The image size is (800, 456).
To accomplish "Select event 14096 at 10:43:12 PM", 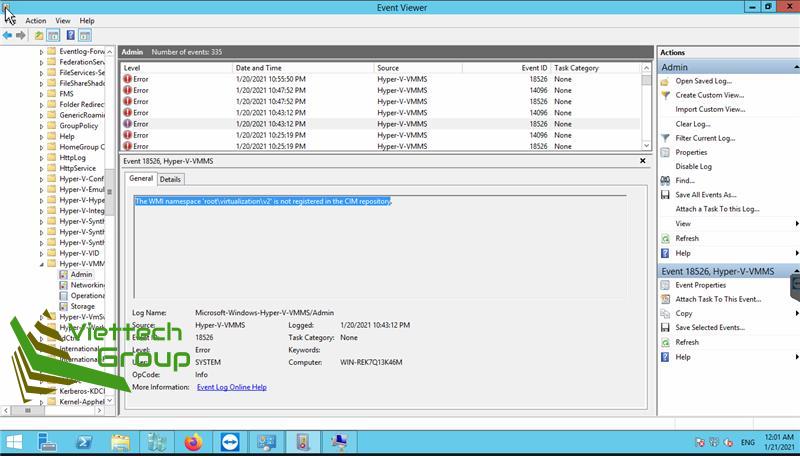I will tap(380, 113).
